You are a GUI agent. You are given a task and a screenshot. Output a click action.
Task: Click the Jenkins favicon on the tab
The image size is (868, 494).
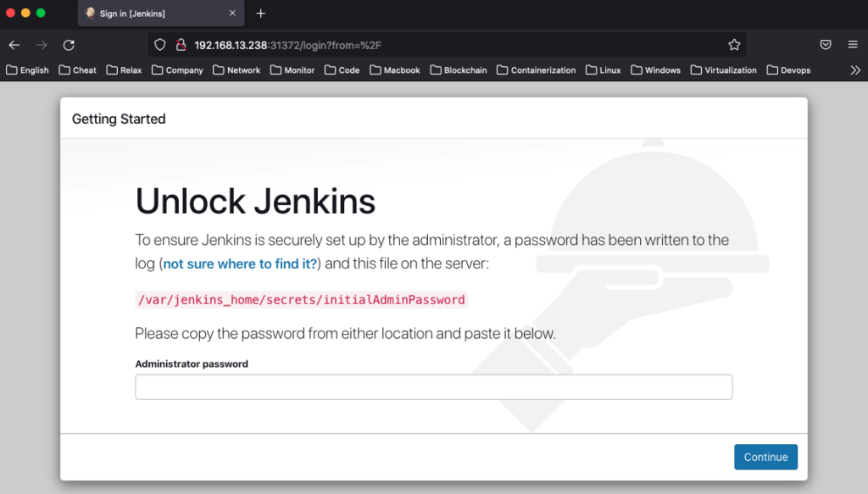(90, 14)
